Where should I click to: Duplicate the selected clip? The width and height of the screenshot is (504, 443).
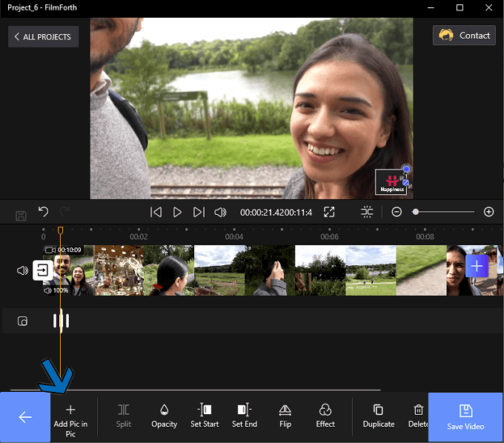pyautogui.click(x=379, y=416)
